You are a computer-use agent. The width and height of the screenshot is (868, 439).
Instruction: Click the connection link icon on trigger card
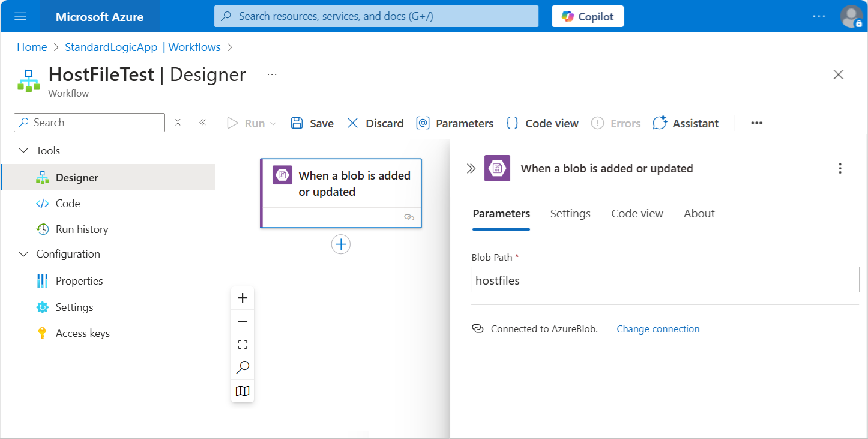[x=409, y=217]
